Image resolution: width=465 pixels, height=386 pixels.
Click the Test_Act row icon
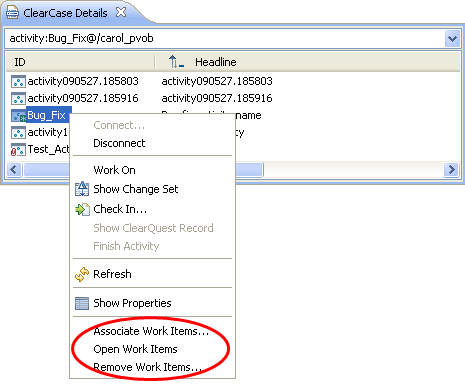(18, 149)
